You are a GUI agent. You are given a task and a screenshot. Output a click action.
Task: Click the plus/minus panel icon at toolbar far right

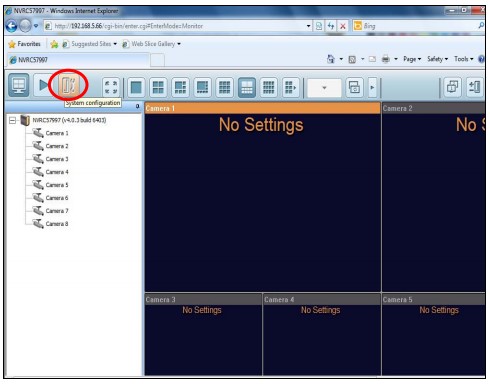pos(475,87)
